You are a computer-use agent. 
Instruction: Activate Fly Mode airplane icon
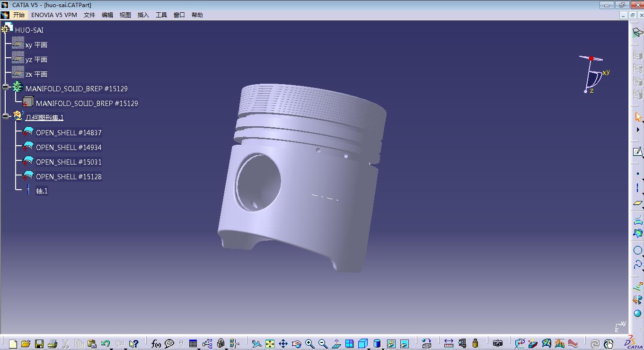[x=256, y=344]
